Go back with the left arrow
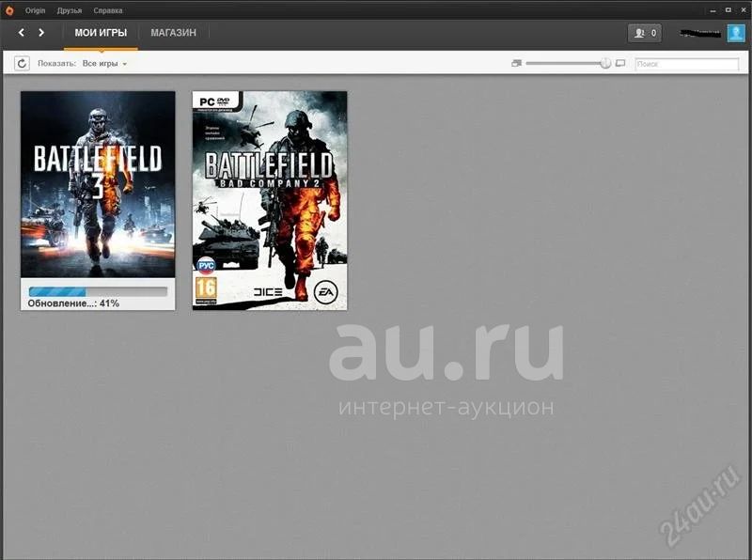The width and height of the screenshot is (752, 560). point(21,33)
